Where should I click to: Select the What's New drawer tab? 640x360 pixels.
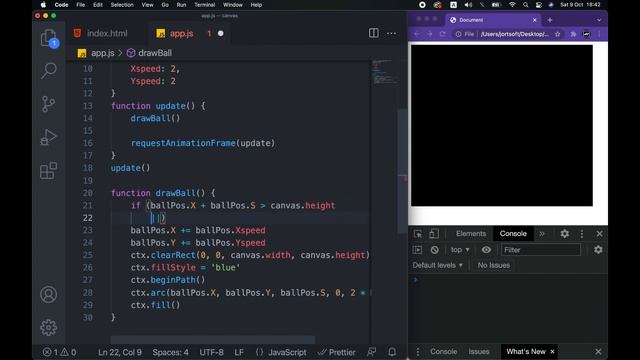pyautogui.click(x=526, y=352)
